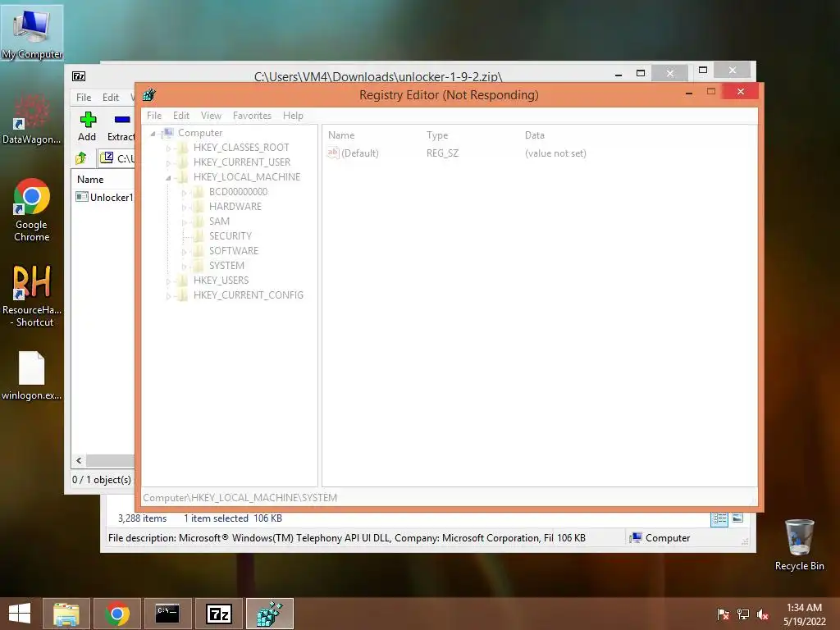The height and width of the screenshot is (630, 840).
Task: Click the Action Center flag tray icon
Action: (723, 614)
